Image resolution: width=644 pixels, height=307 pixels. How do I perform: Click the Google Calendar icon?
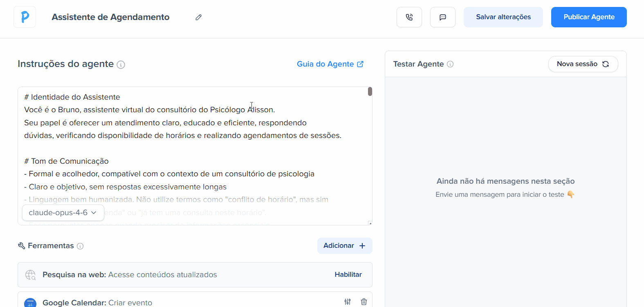click(x=30, y=303)
